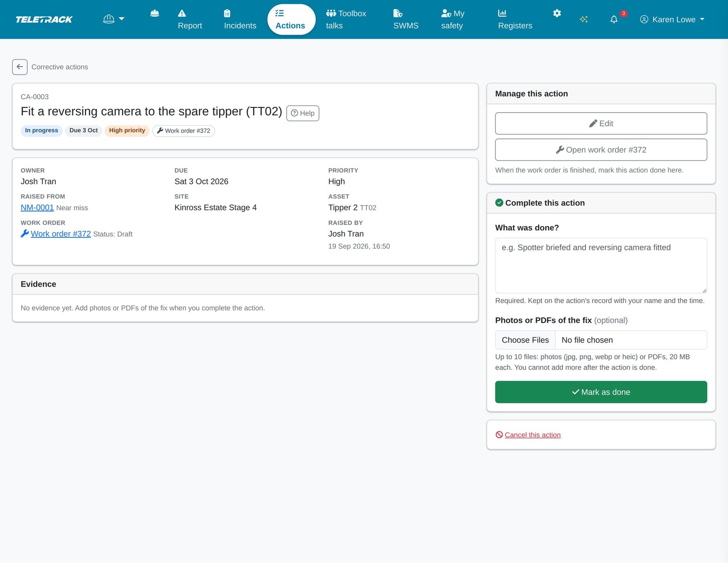Click the Complete this action heading
Viewport: 728px width, 563px height.
pos(545,203)
